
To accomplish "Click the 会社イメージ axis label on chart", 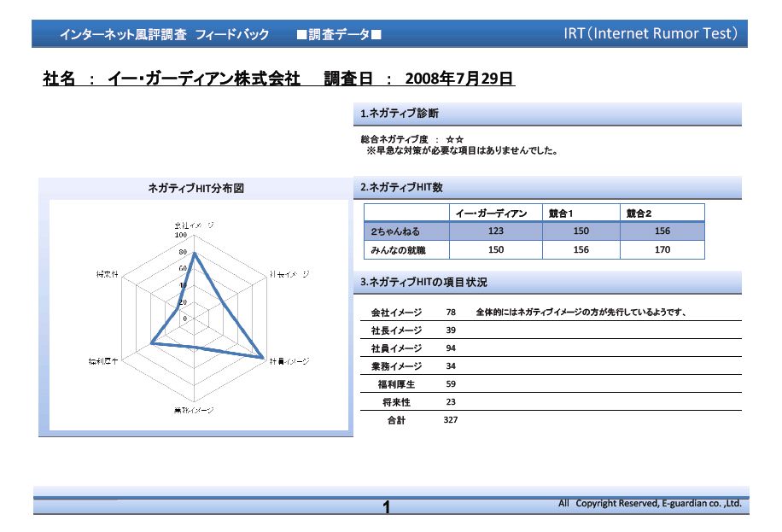I will [x=194, y=225].
